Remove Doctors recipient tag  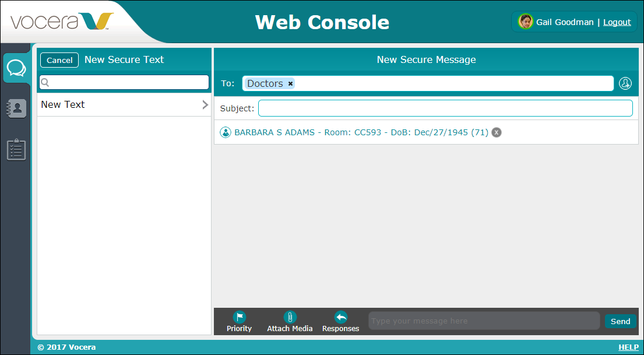click(x=290, y=84)
